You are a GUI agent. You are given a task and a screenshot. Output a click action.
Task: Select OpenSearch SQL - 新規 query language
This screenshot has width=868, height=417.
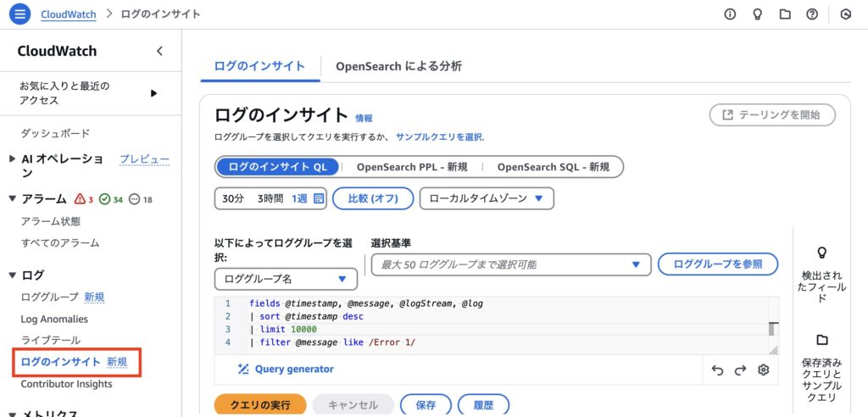[553, 167]
